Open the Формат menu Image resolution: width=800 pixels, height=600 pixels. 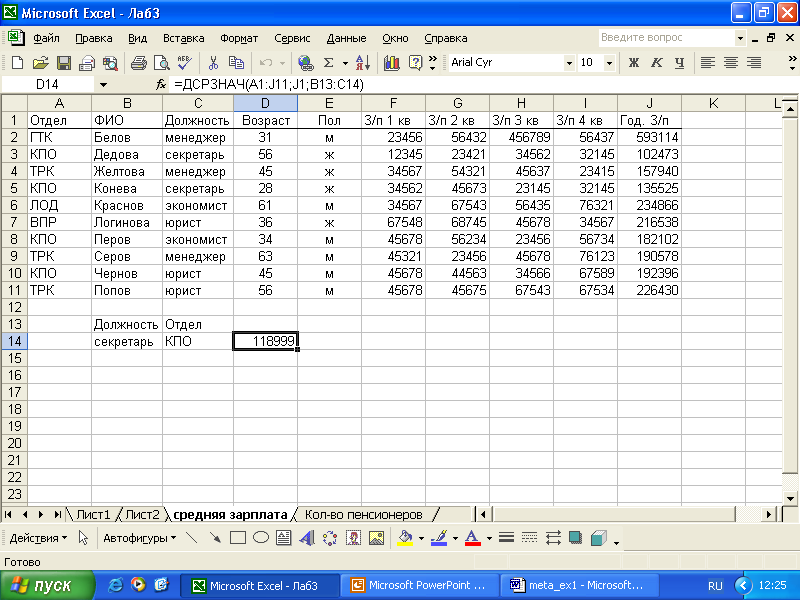(x=239, y=39)
